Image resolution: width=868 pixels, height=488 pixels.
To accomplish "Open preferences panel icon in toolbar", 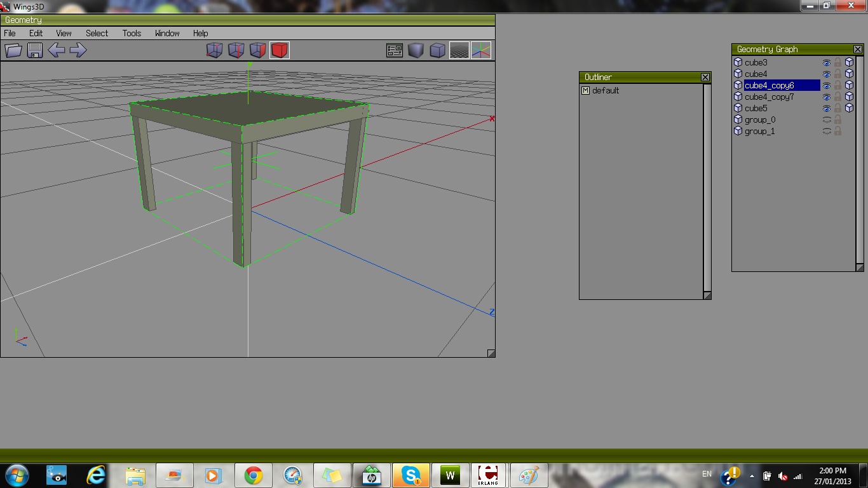I will (x=395, y=50).
